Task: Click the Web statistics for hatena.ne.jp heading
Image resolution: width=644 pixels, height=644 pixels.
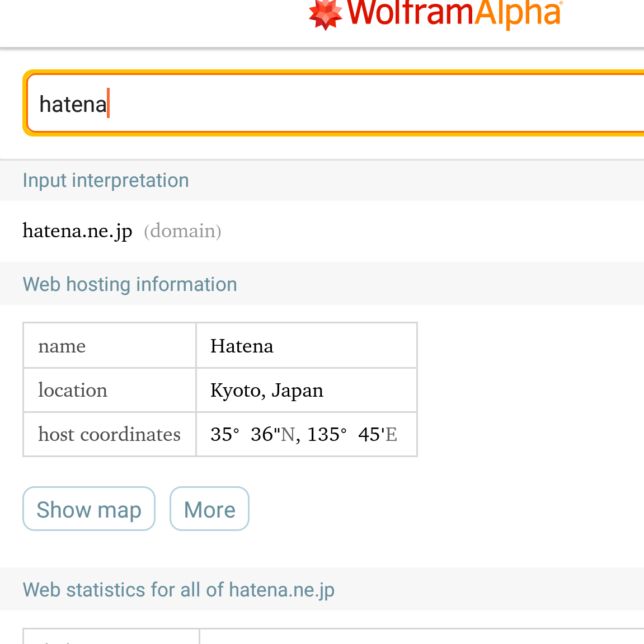Action: (x=178, y=590)
